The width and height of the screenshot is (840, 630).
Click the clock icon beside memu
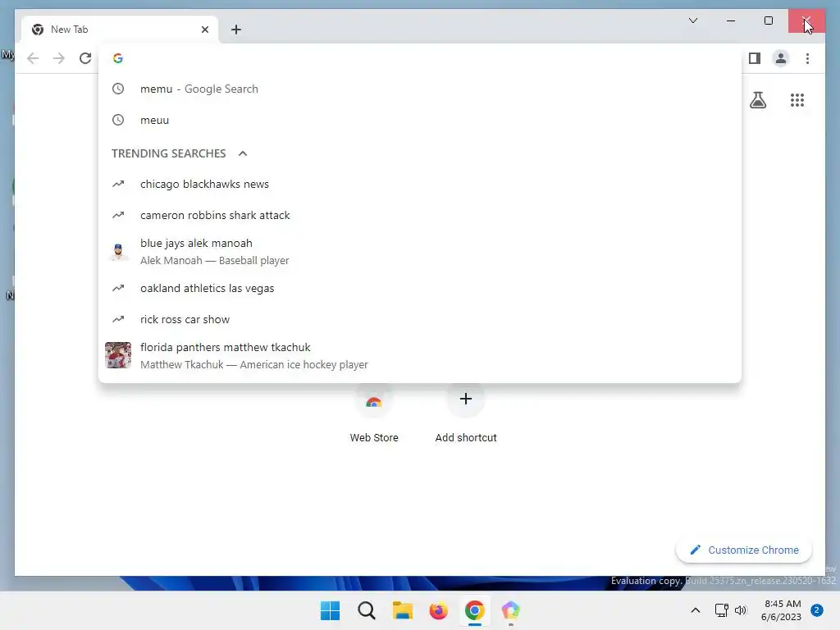point(118,89)
